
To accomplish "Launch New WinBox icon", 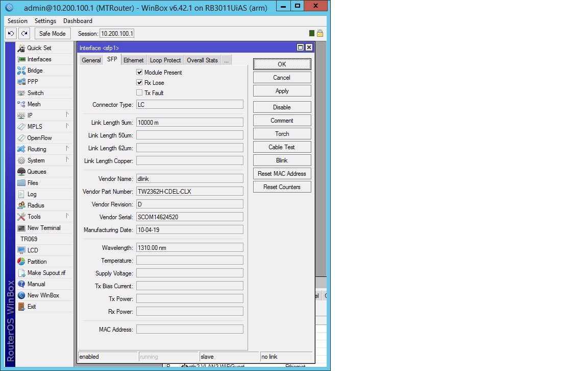I will click(21, 295).
